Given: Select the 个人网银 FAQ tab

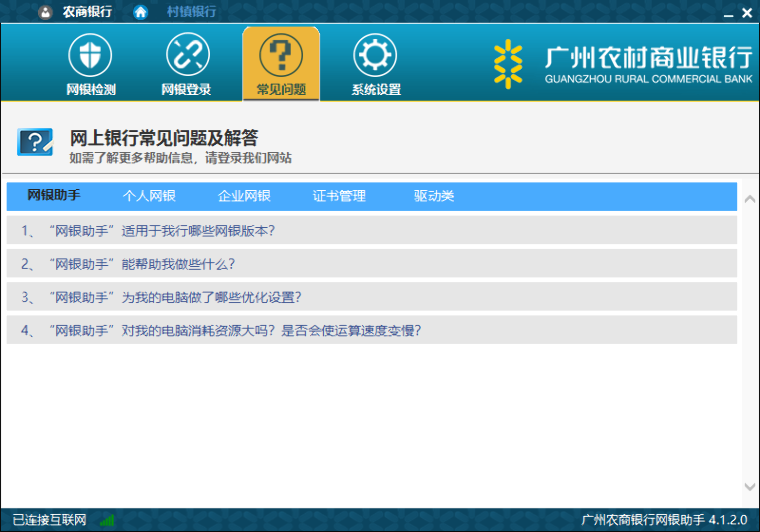Looking at the screenshot, I should click(x=149, y=196).
